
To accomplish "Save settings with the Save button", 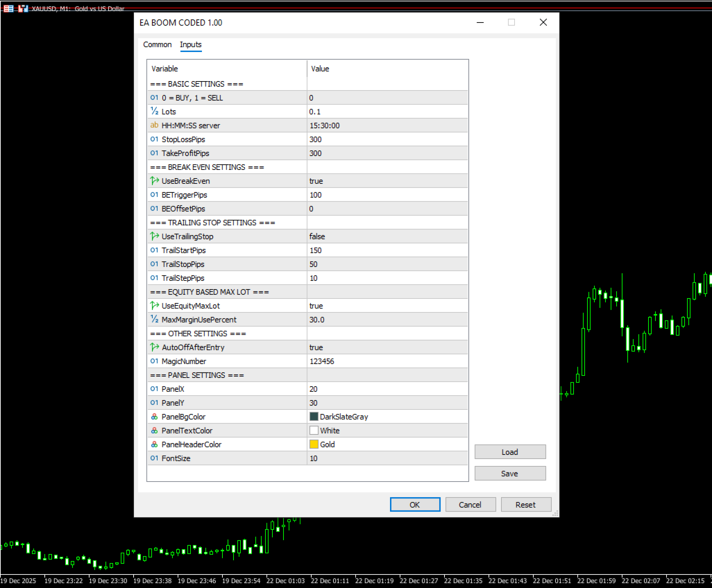I will (510, 473).
